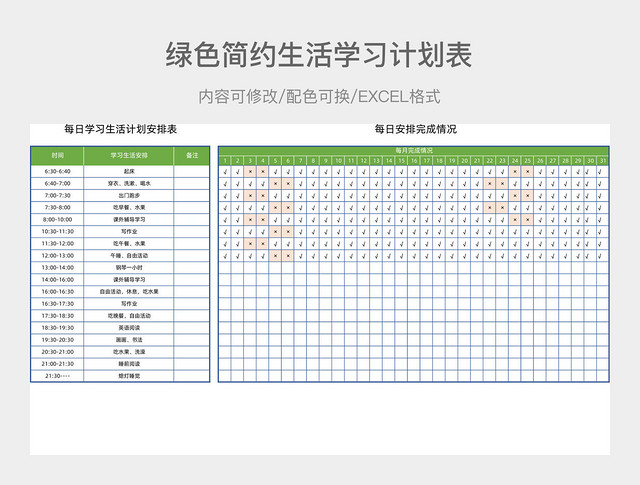Select the 午睡、自由活动 cell
This screenshot has width=640, height=485.
(x=129, y=256)
